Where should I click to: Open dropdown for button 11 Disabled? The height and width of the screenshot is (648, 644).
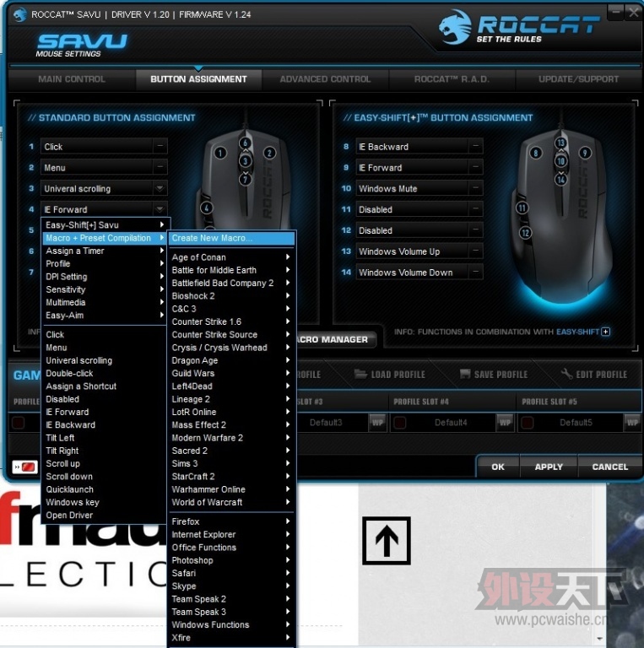point(476,209)
